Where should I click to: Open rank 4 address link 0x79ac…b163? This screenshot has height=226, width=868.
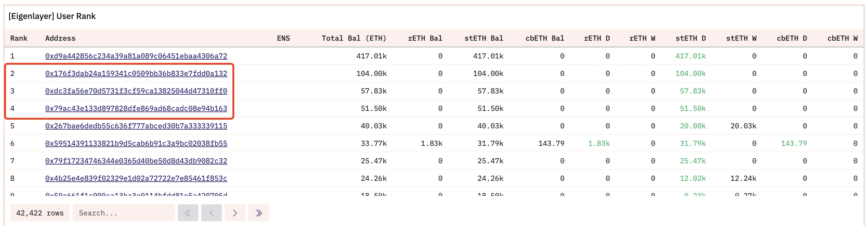tap(136, 108)
